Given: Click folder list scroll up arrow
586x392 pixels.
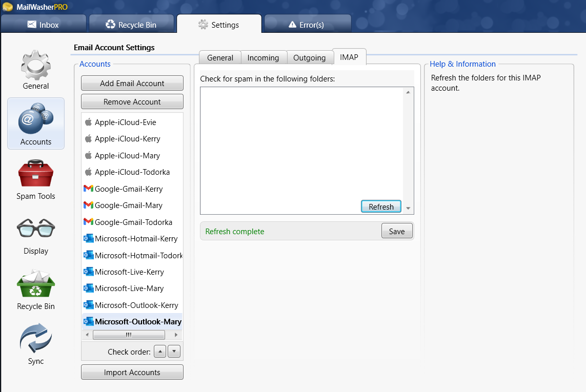Looking at the screenshot, I should (x=408, y=92).
